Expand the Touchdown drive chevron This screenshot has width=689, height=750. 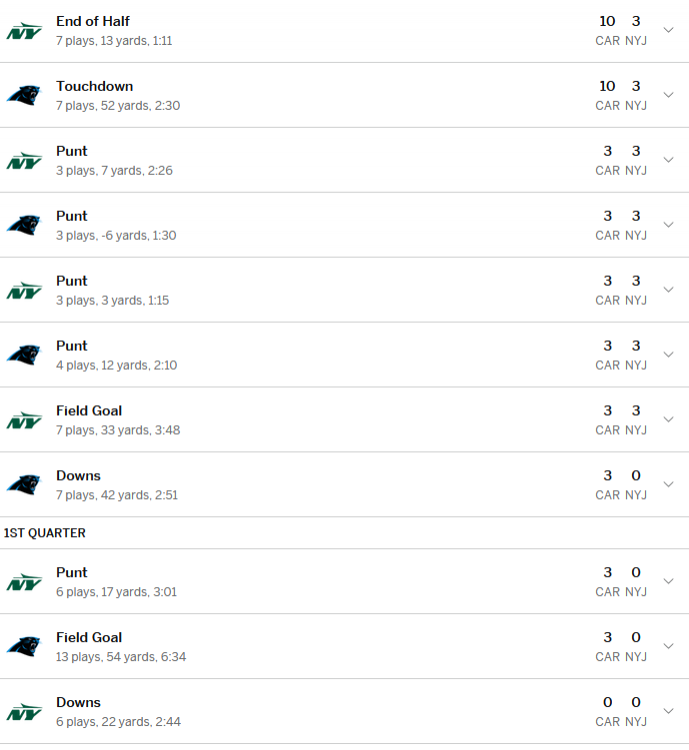[x=669, y=95]
